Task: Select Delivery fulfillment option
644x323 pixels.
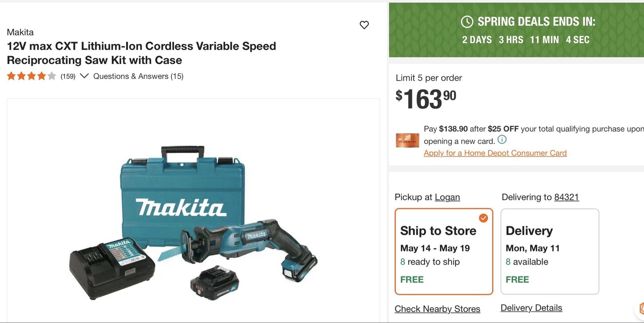Action: [x=550, y=252]
